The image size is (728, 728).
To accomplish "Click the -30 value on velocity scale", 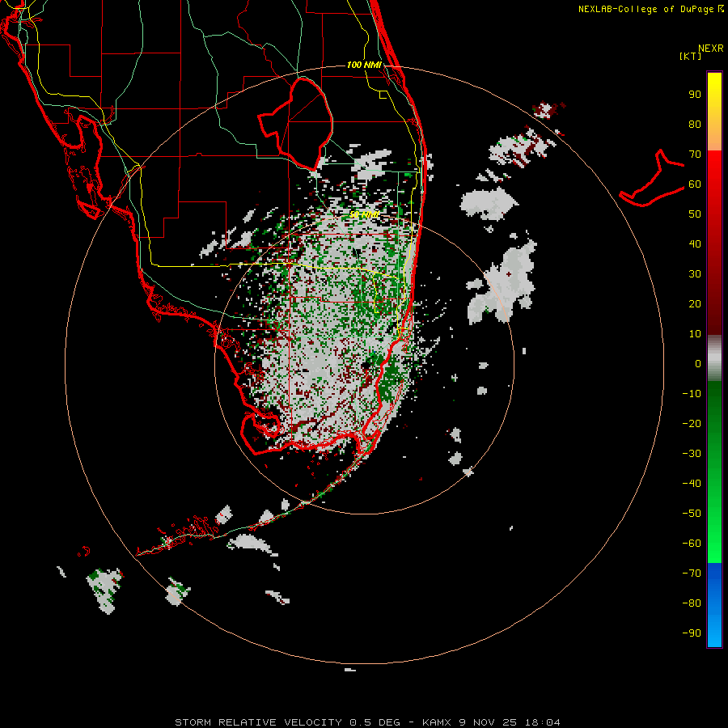I will (692, 454).
